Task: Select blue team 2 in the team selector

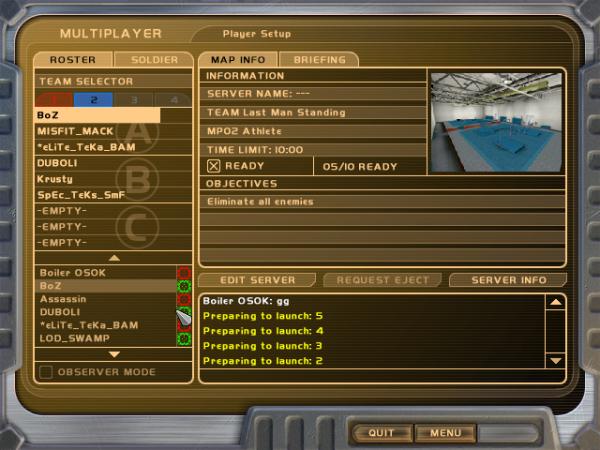Action: point(93,99)
